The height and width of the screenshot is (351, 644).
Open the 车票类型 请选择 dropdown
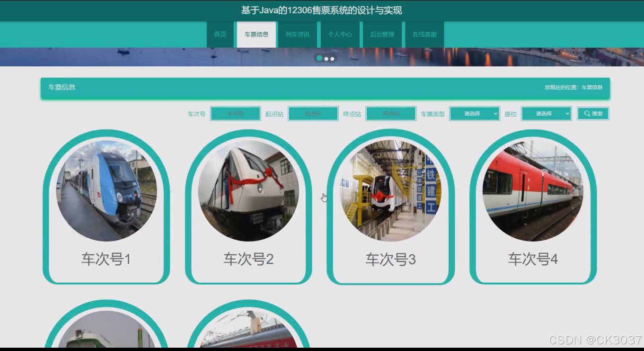(474, 113)
